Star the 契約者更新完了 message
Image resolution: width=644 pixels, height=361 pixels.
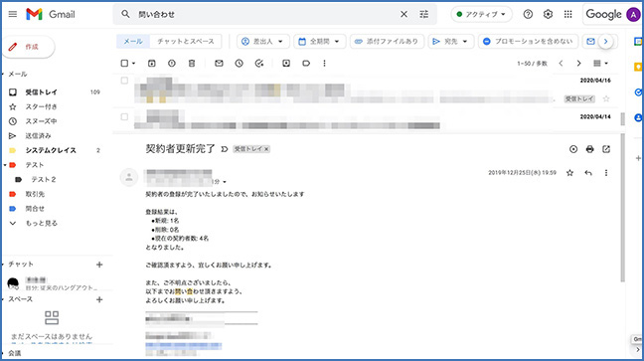569,173
